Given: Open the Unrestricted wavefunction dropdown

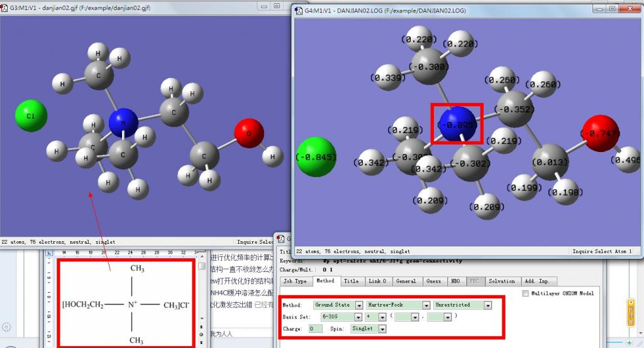Looking at the screenshot, I should tap(487, 305).
